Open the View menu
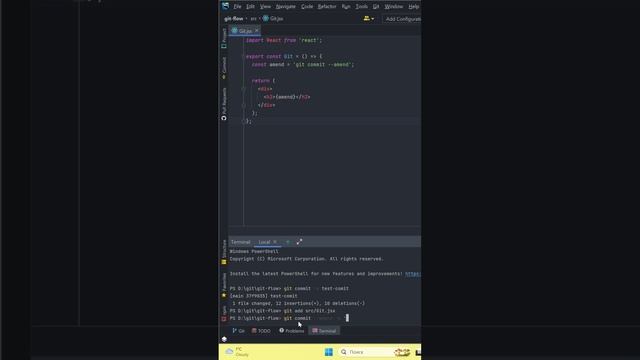Viewport: 640px width, 360px height. [265, 7]
